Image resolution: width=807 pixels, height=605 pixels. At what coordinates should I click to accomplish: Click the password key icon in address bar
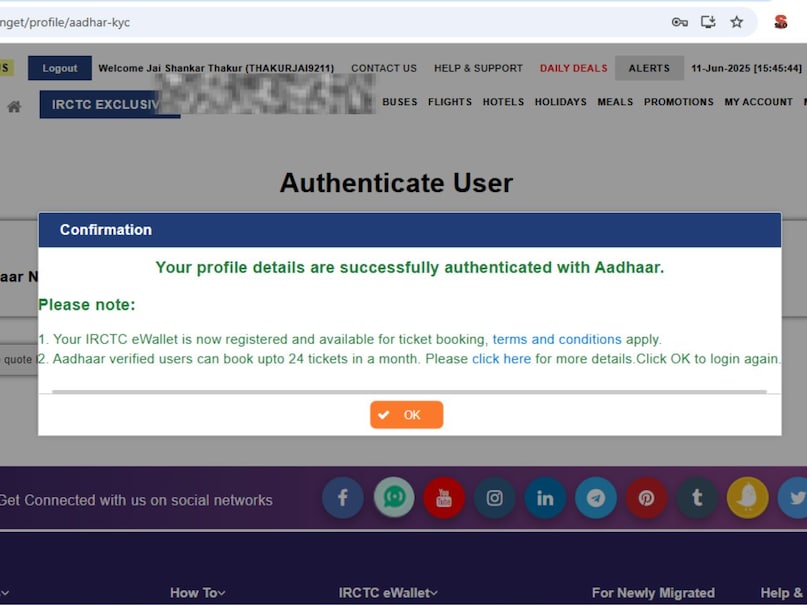pyautogui.click(x=679, y=22)
